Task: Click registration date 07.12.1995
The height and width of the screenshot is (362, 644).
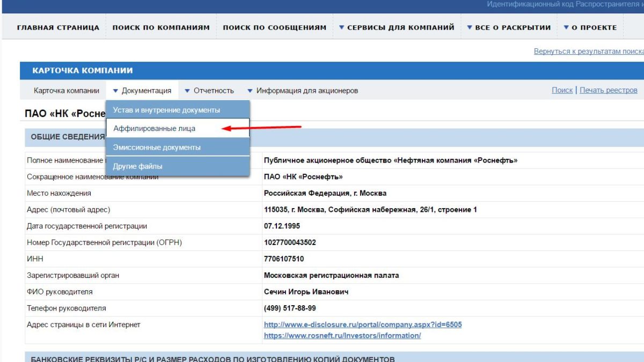Action: (x=282, y=226)
